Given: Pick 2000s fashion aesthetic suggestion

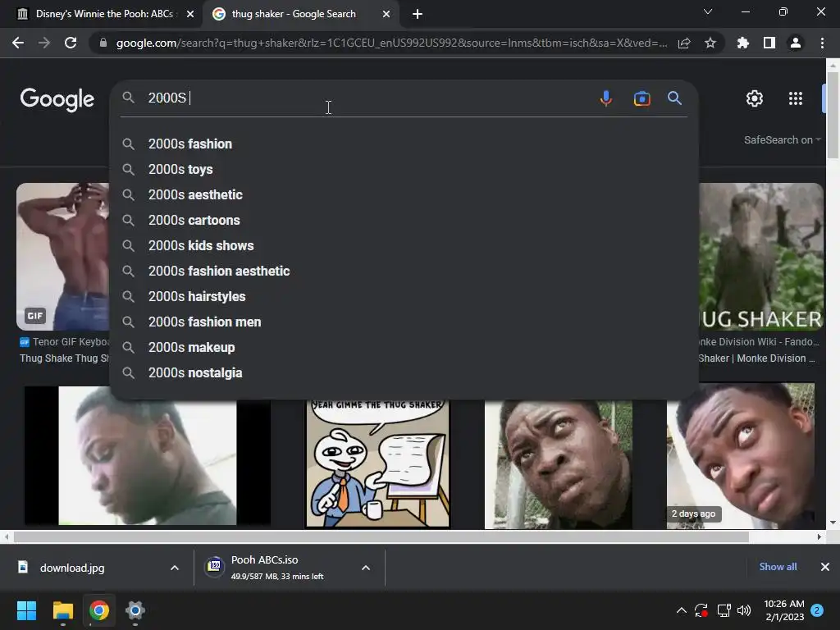Looking at the screenshot, I should point(404,271).
